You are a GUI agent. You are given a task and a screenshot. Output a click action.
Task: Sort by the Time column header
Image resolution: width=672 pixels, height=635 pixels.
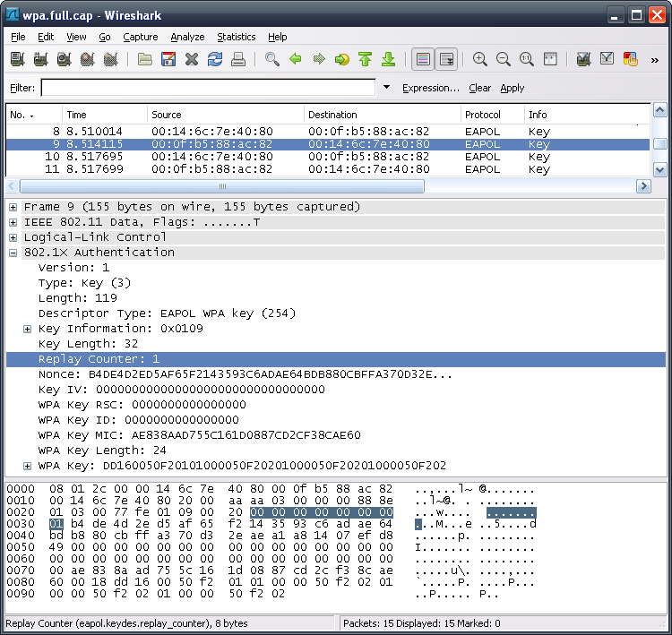click(x=105, y=115)
